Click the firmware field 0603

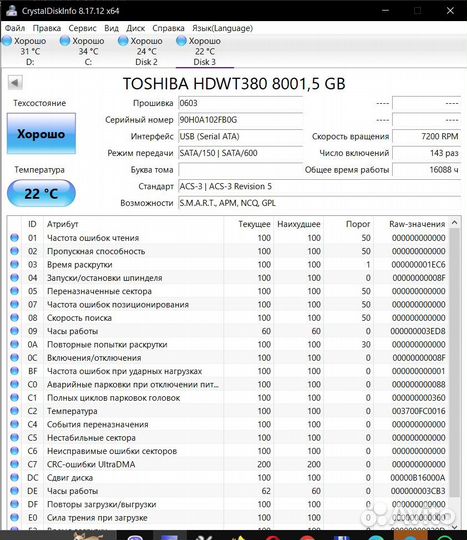tap(240, 103)
